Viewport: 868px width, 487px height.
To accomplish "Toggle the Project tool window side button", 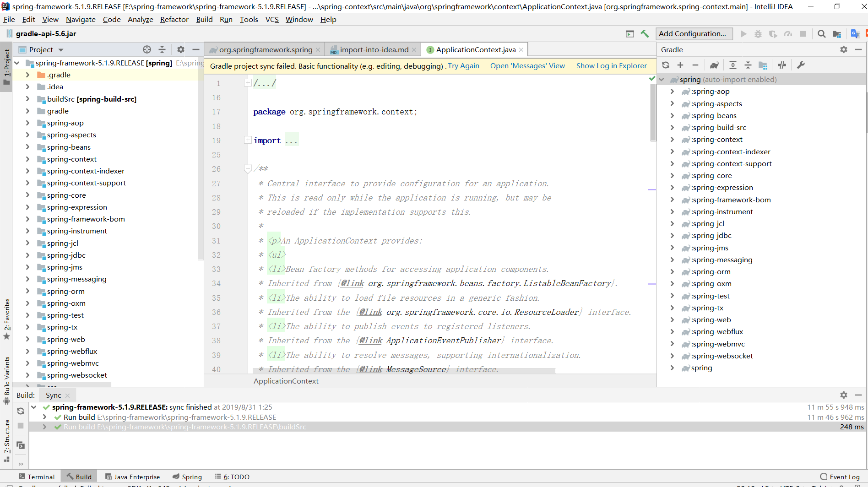I will (x=6, y=67).
